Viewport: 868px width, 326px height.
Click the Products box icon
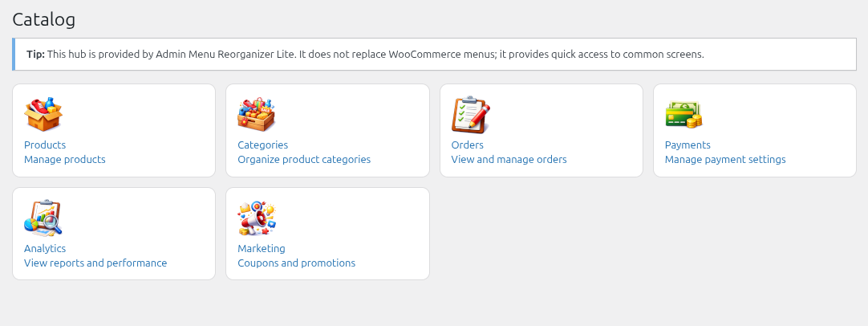pyautogui.click(x=43, y=115)
